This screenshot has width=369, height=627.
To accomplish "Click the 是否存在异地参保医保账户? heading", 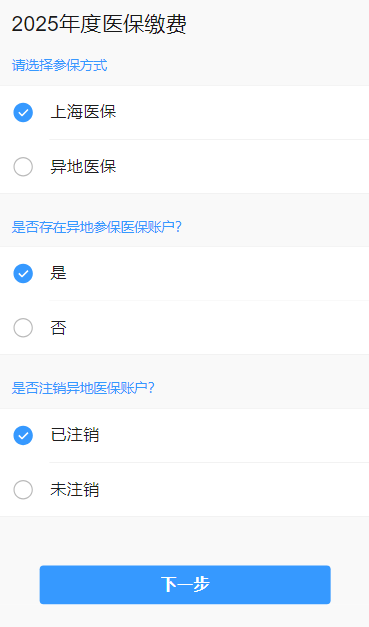I will click(97, 227).
